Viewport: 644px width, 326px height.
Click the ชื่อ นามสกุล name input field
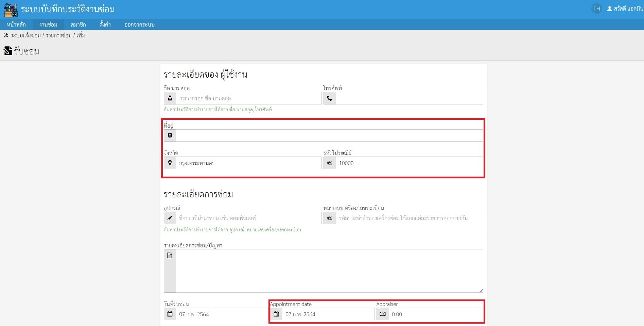point(248,98)
